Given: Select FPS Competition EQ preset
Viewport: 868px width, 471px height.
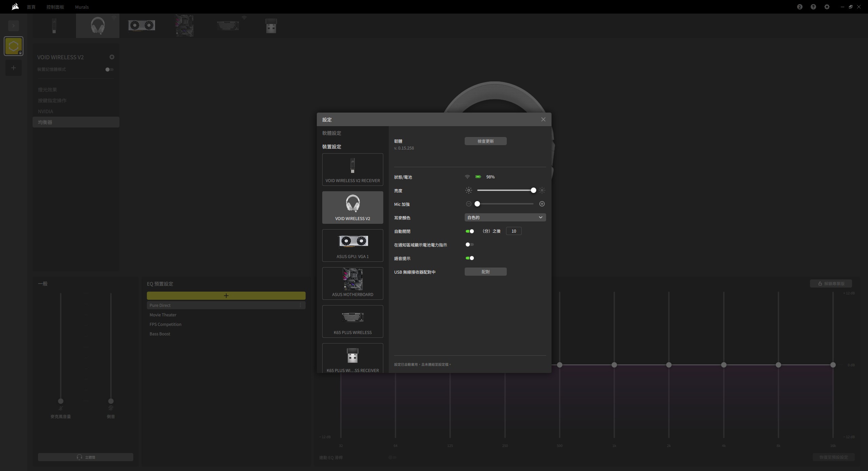Looking at the screenshot, I should [226, 324].
